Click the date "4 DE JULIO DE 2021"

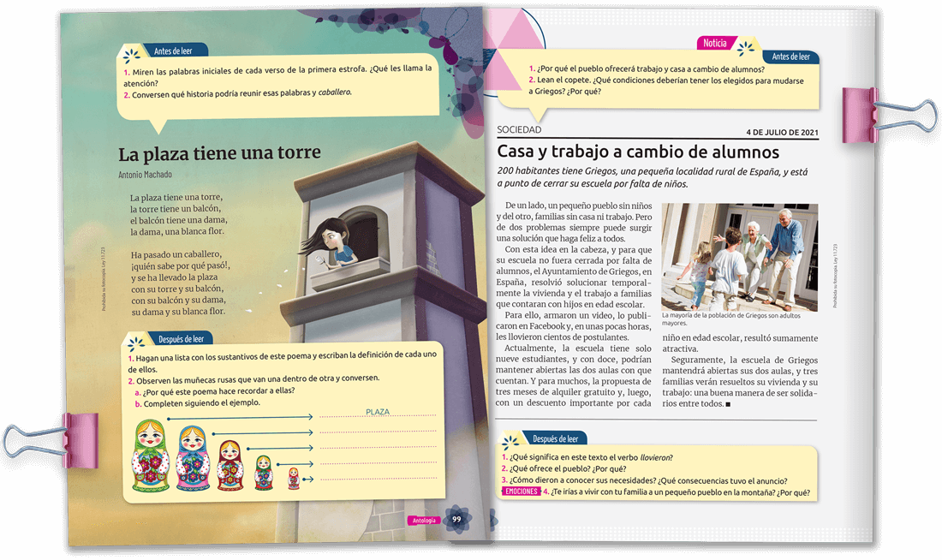[x=781, y=132]
